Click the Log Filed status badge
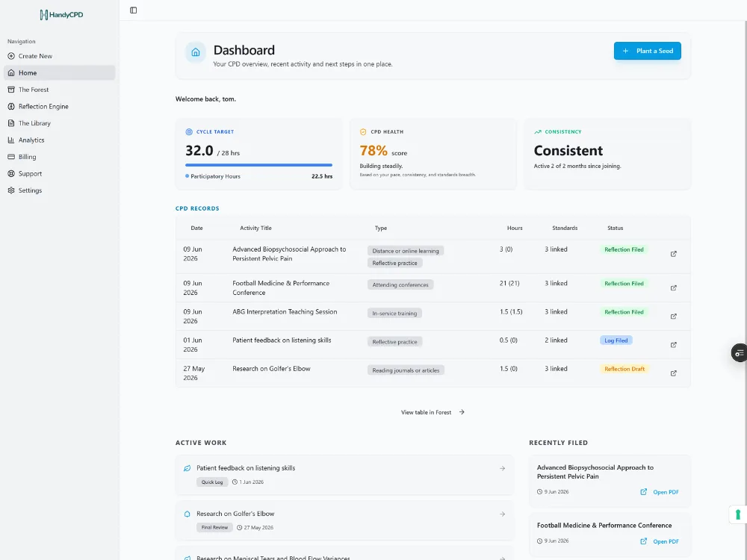 [616, 340]
